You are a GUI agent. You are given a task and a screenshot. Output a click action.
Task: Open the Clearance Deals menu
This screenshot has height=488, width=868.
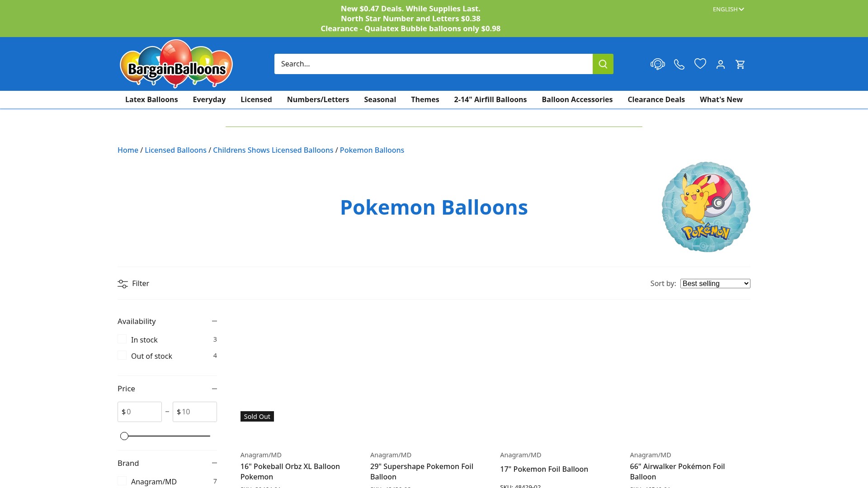pos(656,99)
